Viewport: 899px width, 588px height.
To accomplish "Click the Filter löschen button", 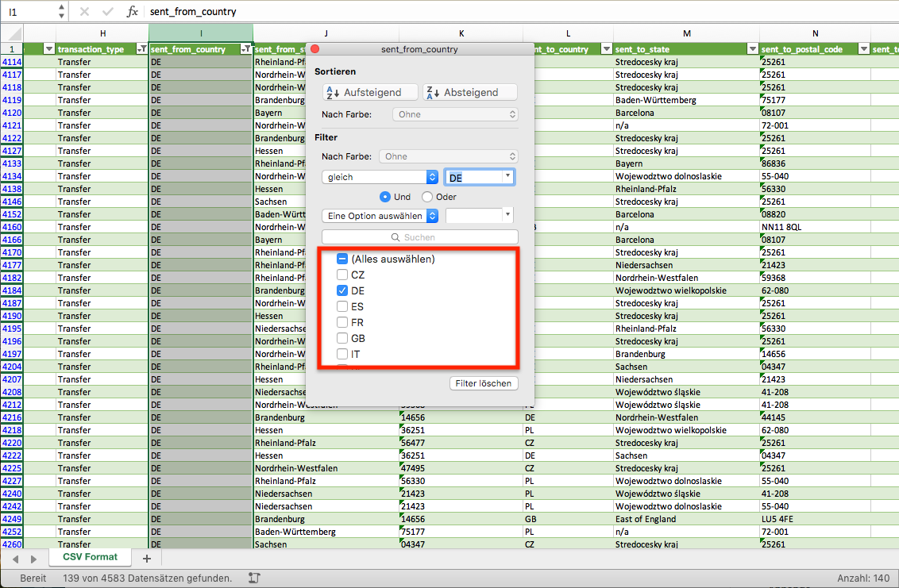I will click(x=484, y=383).
